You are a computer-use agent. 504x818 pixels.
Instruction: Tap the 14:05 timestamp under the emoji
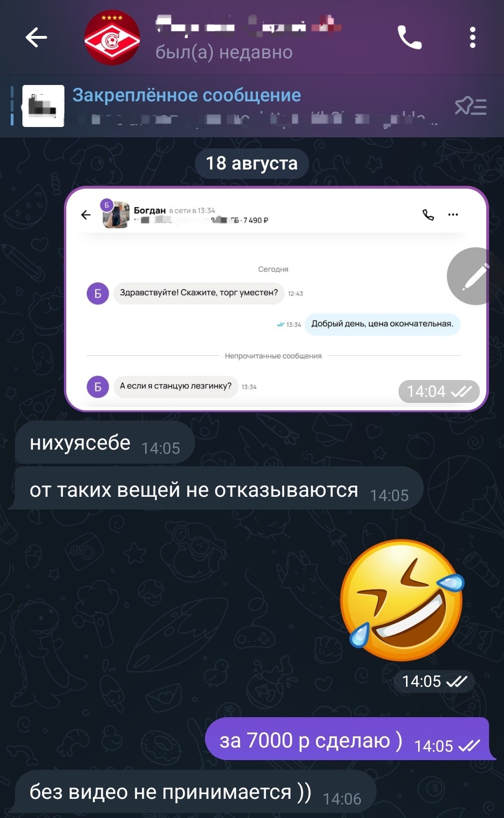434,681
